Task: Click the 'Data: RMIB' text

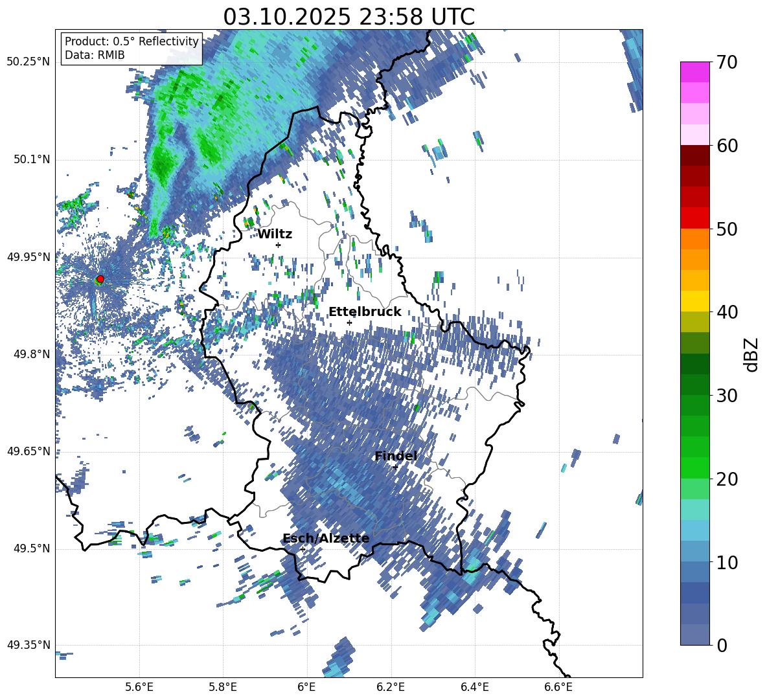Action: click(95, 55)
